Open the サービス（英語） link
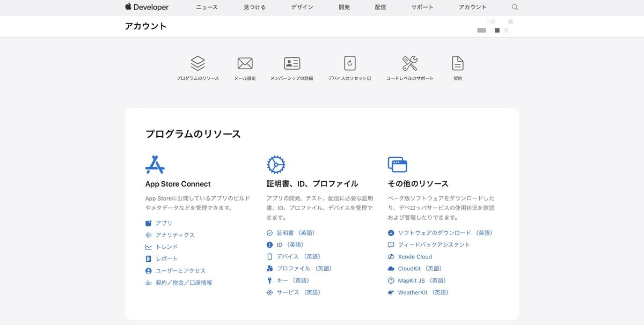644x325 pixels. tap(299, 292)
